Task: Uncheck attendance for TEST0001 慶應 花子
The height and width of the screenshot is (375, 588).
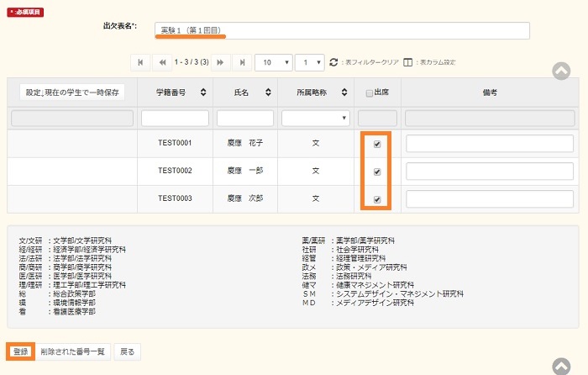Action: pyautogui.click(x=377, y=144)
